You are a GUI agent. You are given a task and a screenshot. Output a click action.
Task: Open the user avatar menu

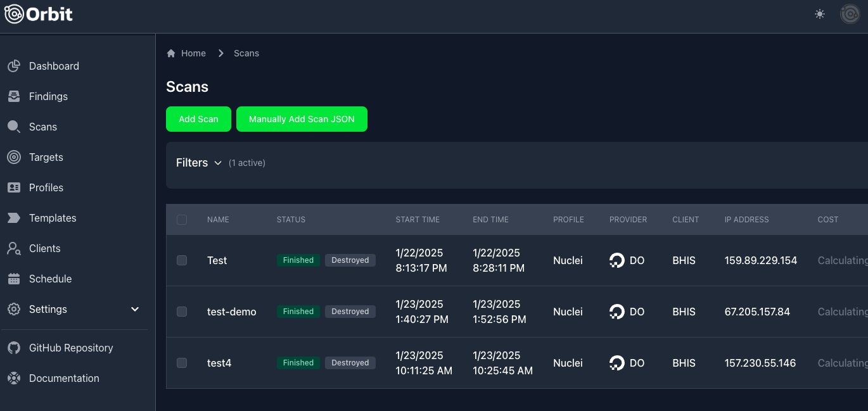pyautogui.click(x=850, y=14)
